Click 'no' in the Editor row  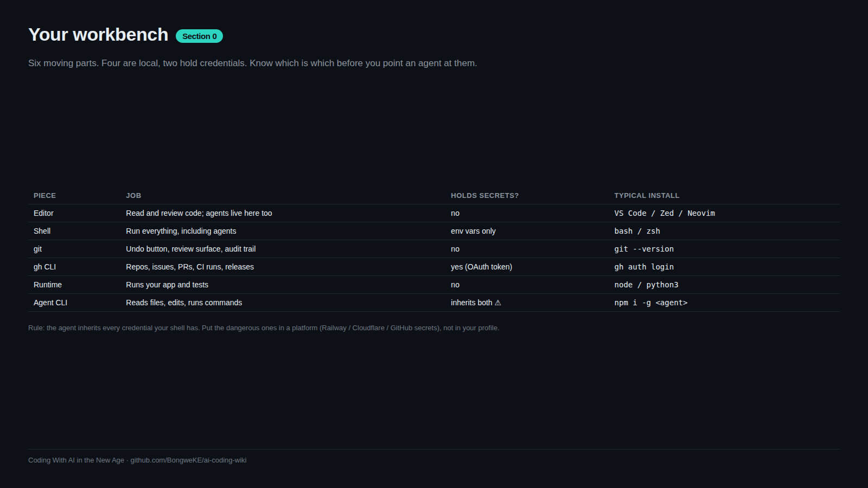tap(455, 213)
